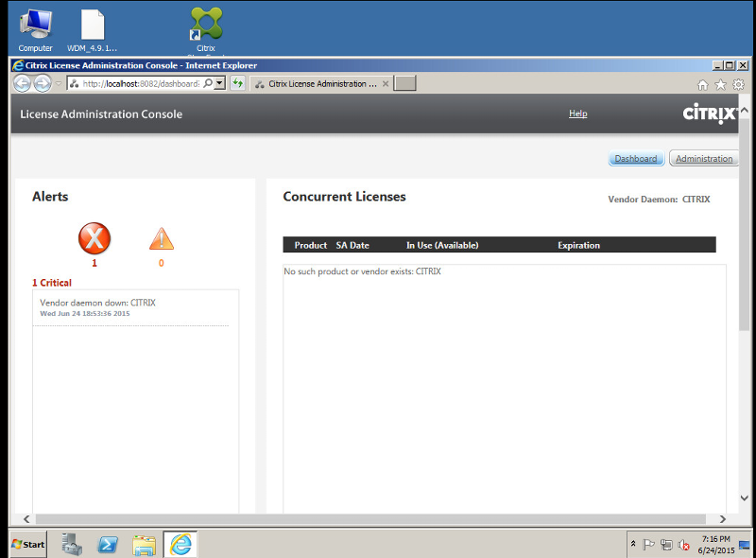Screen dimensions: 756x558
Task: Open the Citrix shortcut on the desktop
Action: tap(205, 21)
